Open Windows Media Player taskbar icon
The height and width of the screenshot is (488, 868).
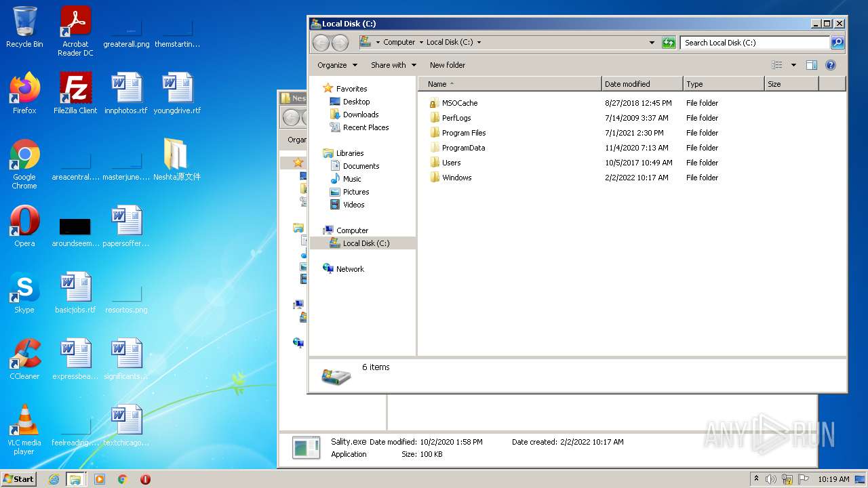coord(100,479)
